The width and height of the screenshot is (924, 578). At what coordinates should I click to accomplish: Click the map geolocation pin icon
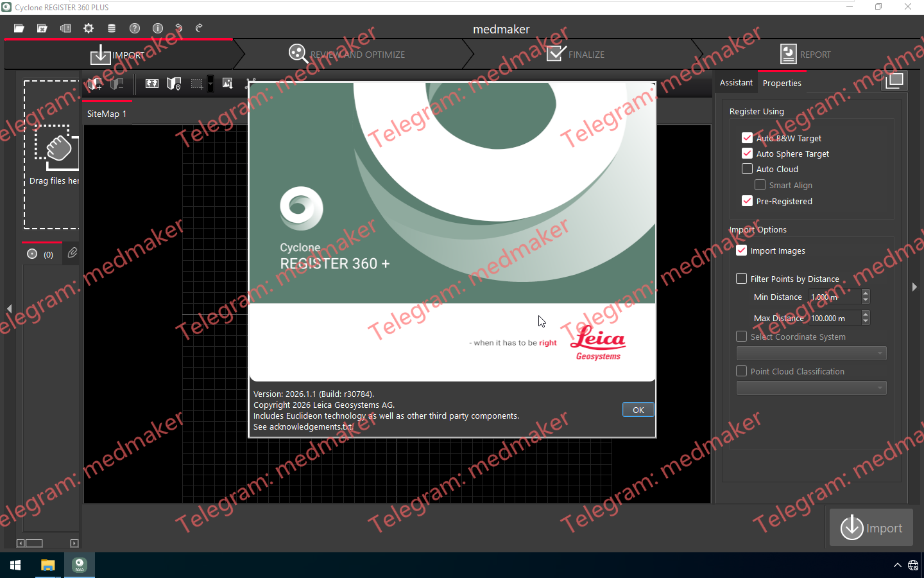[174, 83]
